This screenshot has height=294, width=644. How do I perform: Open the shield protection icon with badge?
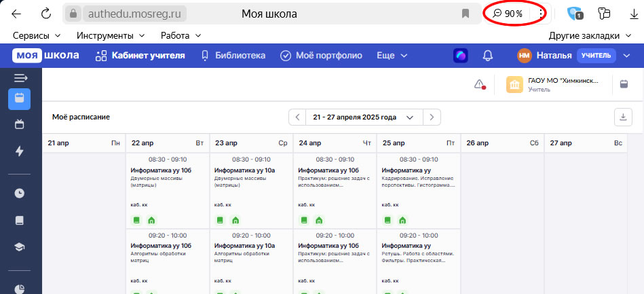(575, 14)
